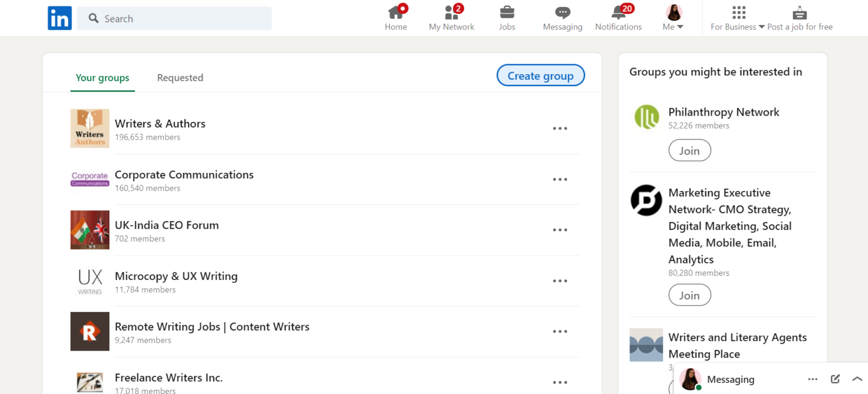This screenshot has width=868, height=394.
Task: Open the Messaging overlay bar
Action: 771,380
